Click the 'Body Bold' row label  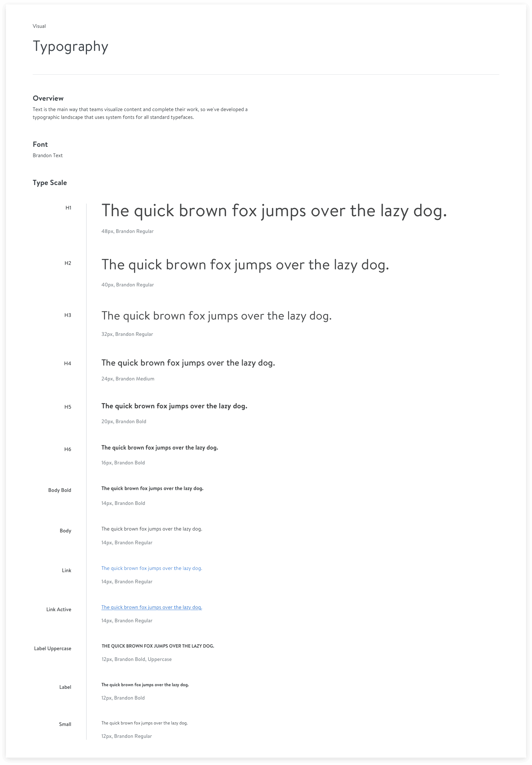(x=59, y=490)
